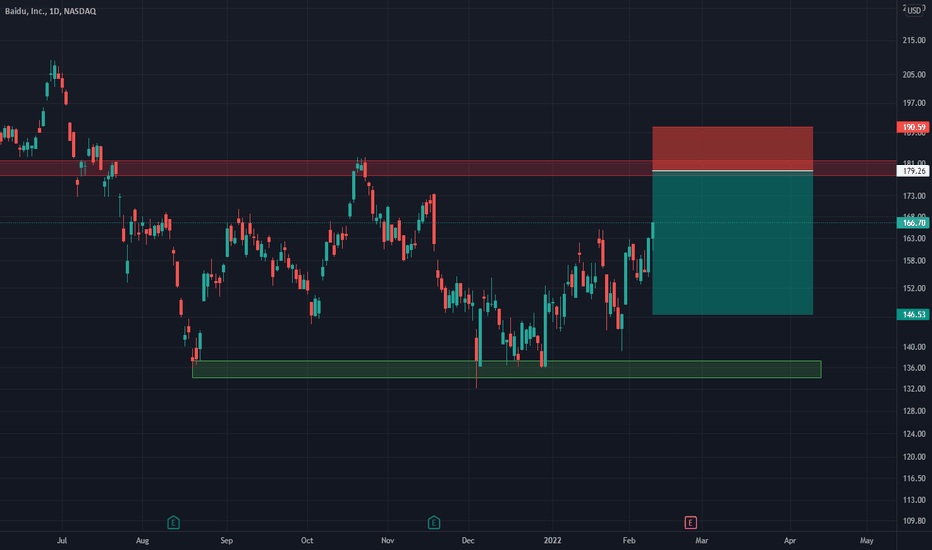Click the Baidu, Inc. chart title
The height and width of the screenshot is (550, 932).
[x=51, y=11]
